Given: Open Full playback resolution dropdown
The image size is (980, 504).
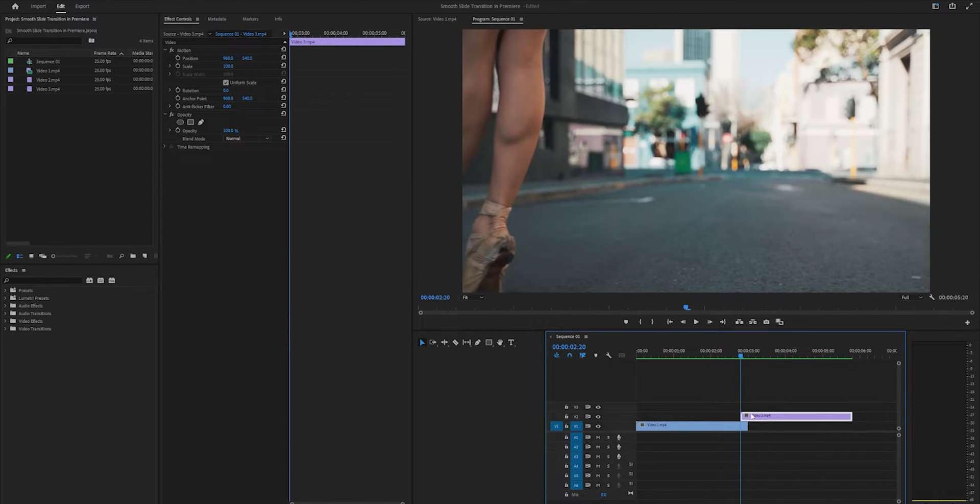Looking at the screenshot, I should point(912,297).
